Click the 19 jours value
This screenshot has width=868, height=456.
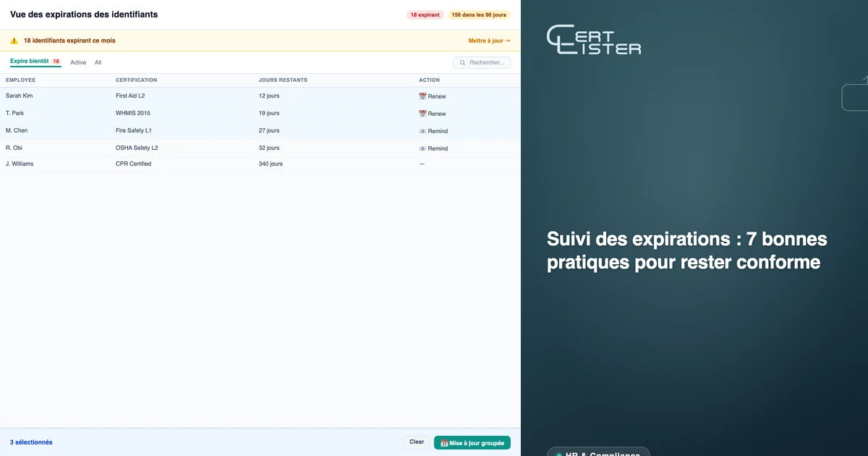(269, 113)
